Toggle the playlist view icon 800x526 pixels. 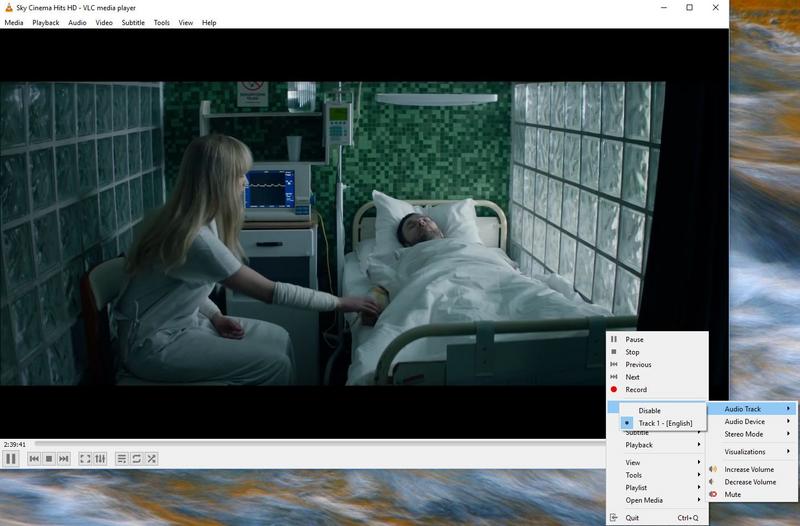click(121, 459)
